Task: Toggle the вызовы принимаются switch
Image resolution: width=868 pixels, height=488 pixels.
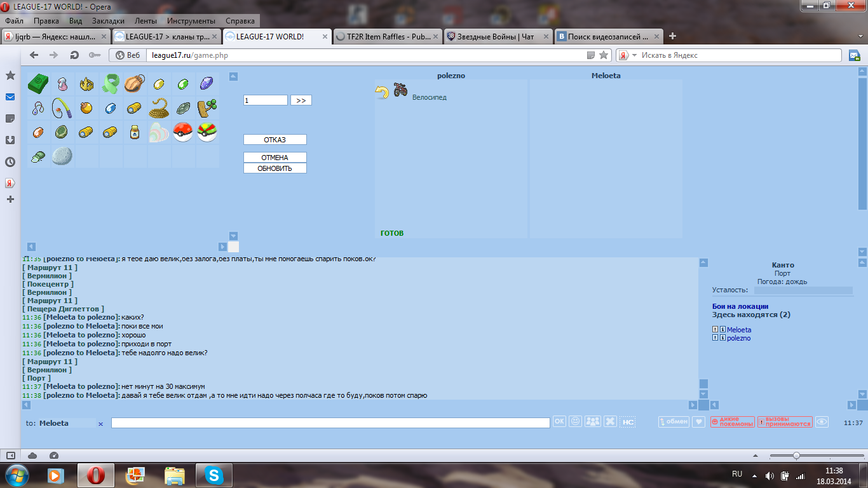Action: coord(785,422)
